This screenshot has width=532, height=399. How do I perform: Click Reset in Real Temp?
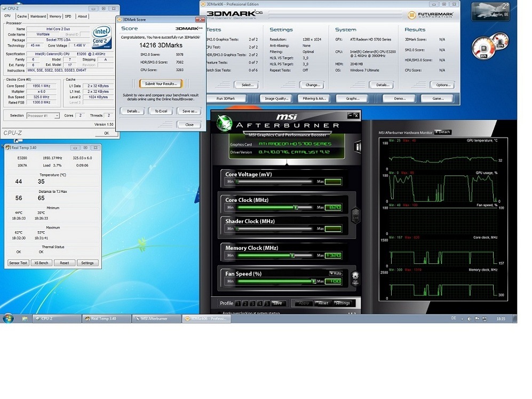click(x=65, y=263)
